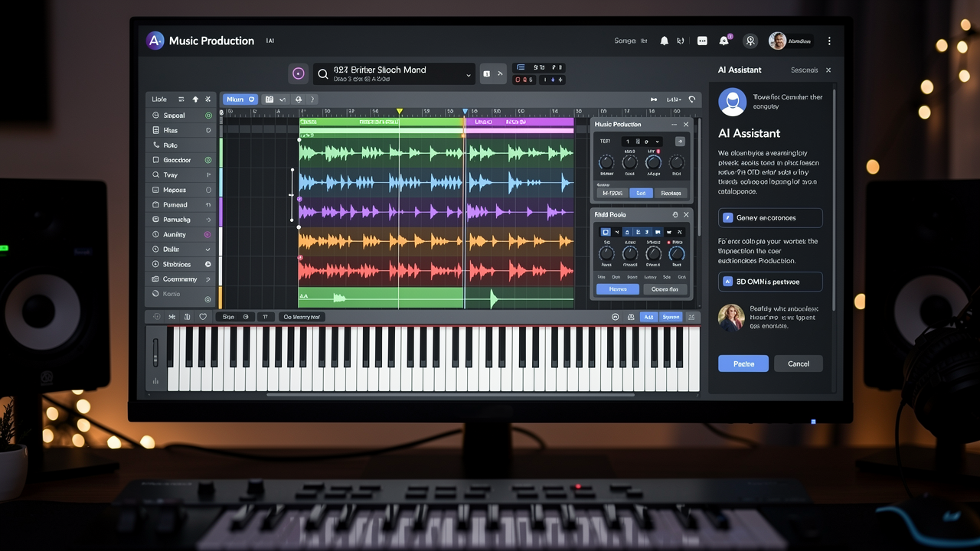Click the heart icon above the piano keyboard

click(203, 317)
